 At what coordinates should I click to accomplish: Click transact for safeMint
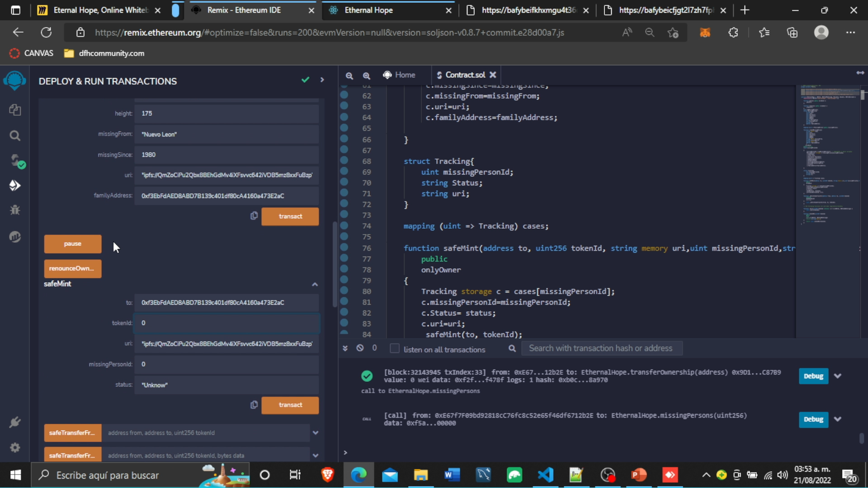pos(290,405)
